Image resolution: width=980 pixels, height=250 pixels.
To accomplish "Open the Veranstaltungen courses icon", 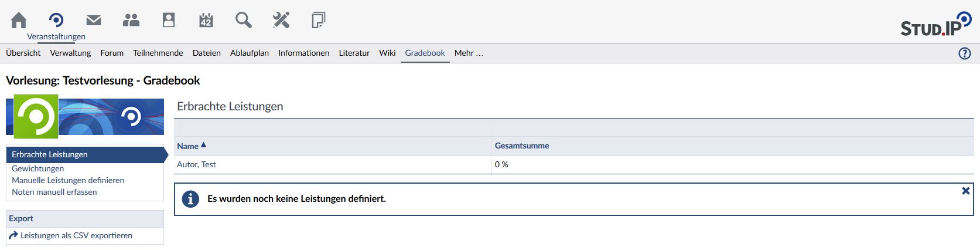I will [x=56, y=21].
